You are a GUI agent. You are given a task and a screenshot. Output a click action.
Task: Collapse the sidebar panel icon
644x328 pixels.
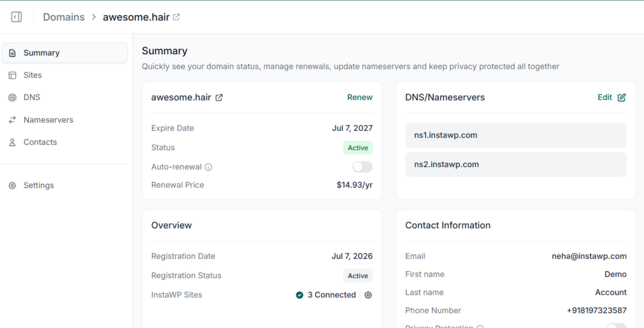(x=16, y=17)
